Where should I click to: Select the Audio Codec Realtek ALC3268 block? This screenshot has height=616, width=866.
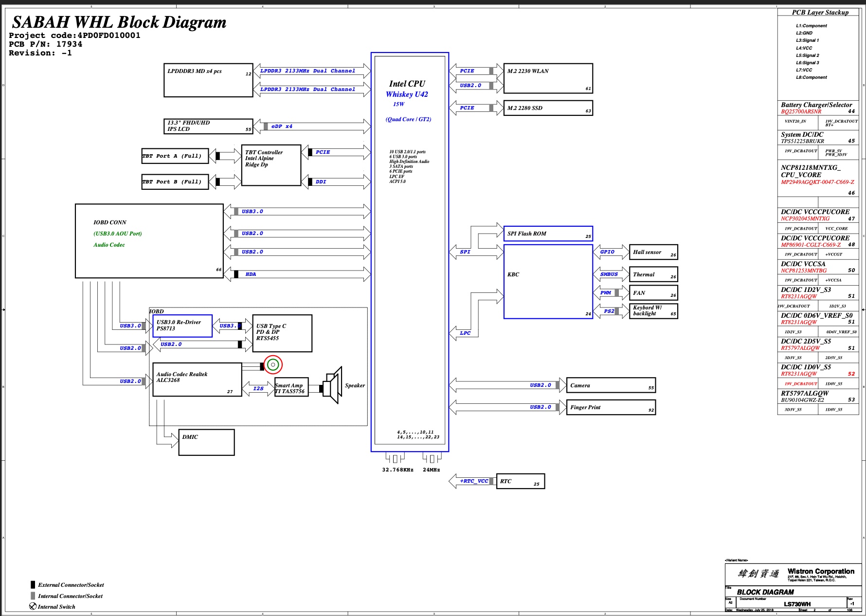(197, 380)
